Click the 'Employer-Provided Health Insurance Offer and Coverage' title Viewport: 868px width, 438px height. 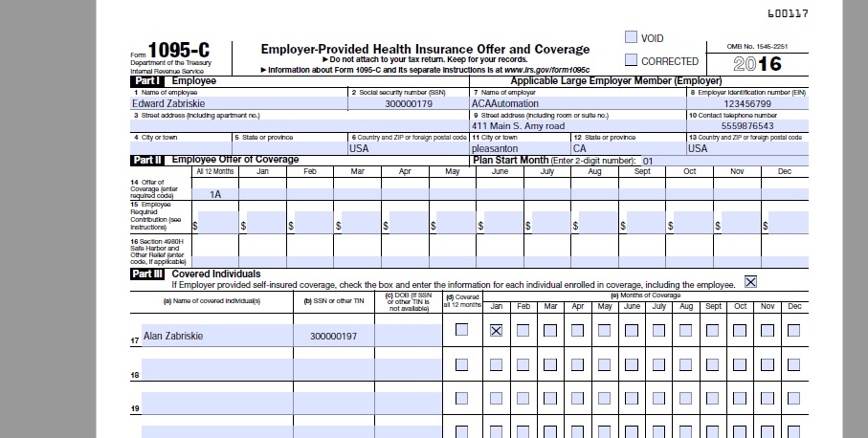pos(425,49)
